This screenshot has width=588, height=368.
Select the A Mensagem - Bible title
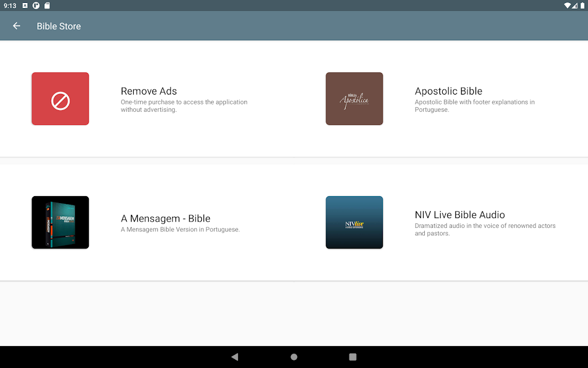tap(165, 219)
